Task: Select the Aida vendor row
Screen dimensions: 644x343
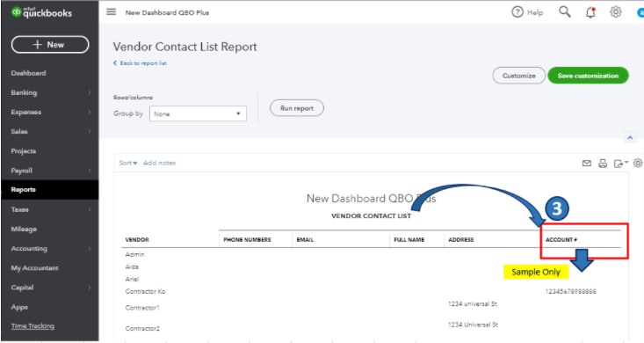Action: point(132,266)
